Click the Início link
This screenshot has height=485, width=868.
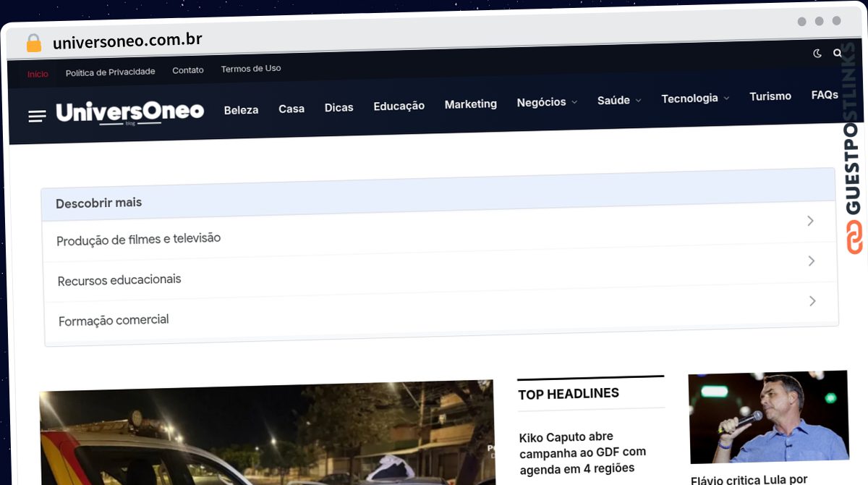coord(38,74)
